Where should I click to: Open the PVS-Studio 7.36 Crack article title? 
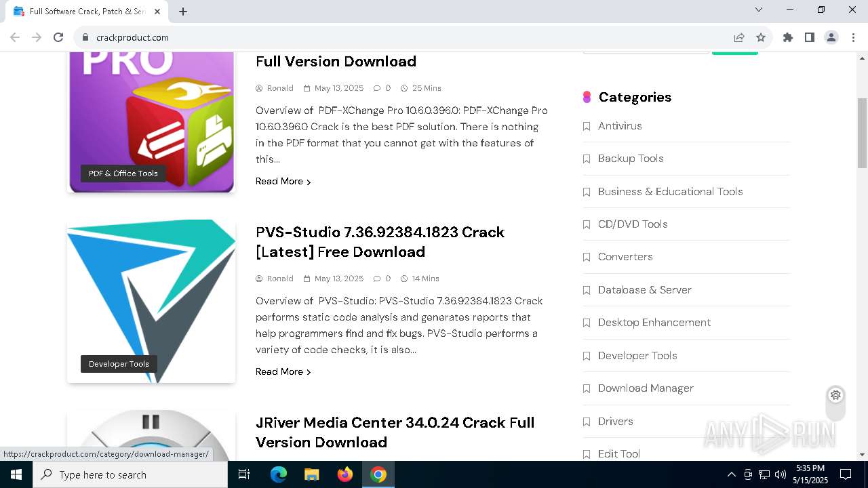pyautogui.click(x=380, y=242)
